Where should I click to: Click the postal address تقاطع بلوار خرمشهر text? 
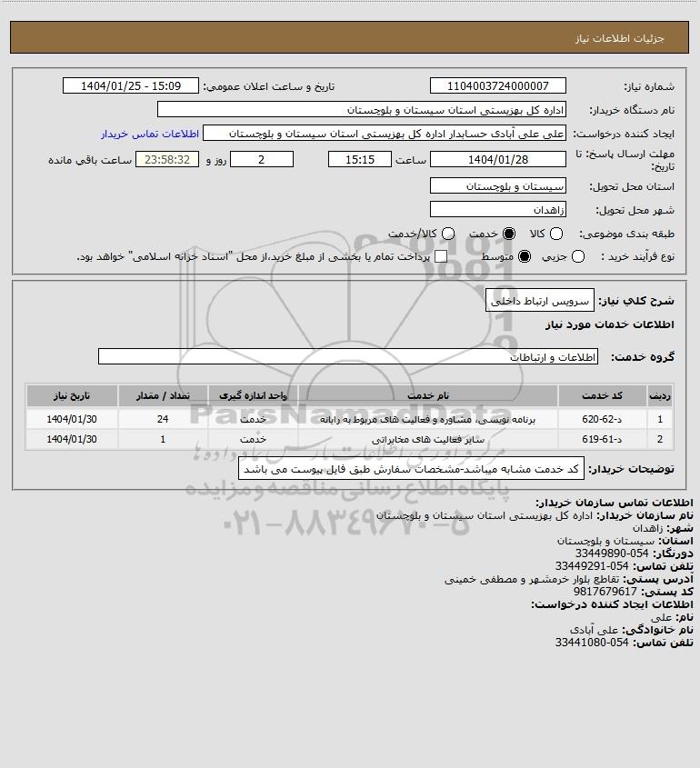532,579
